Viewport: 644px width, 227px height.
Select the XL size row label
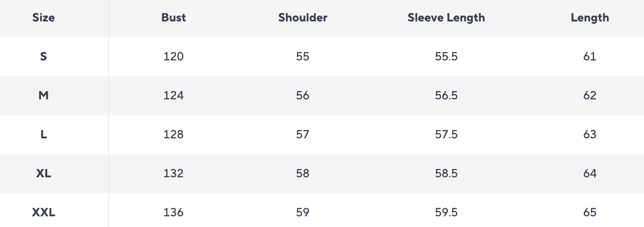pos(43,173)
